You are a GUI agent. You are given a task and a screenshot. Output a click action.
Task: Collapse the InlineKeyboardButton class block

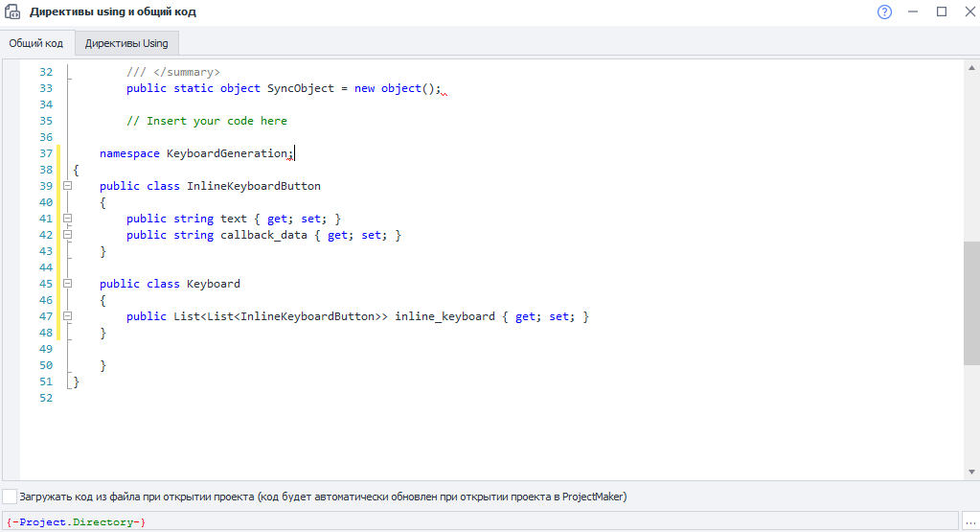click(67, 186)
